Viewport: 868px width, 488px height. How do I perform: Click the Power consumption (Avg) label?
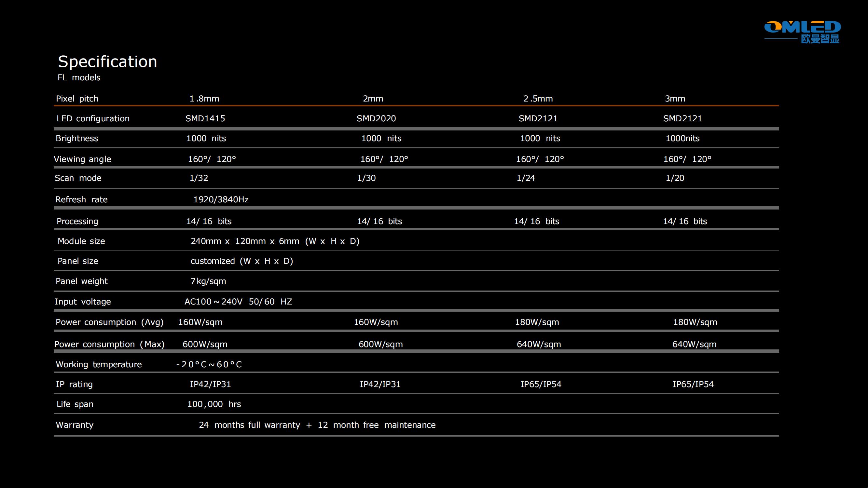click(109, 322)
